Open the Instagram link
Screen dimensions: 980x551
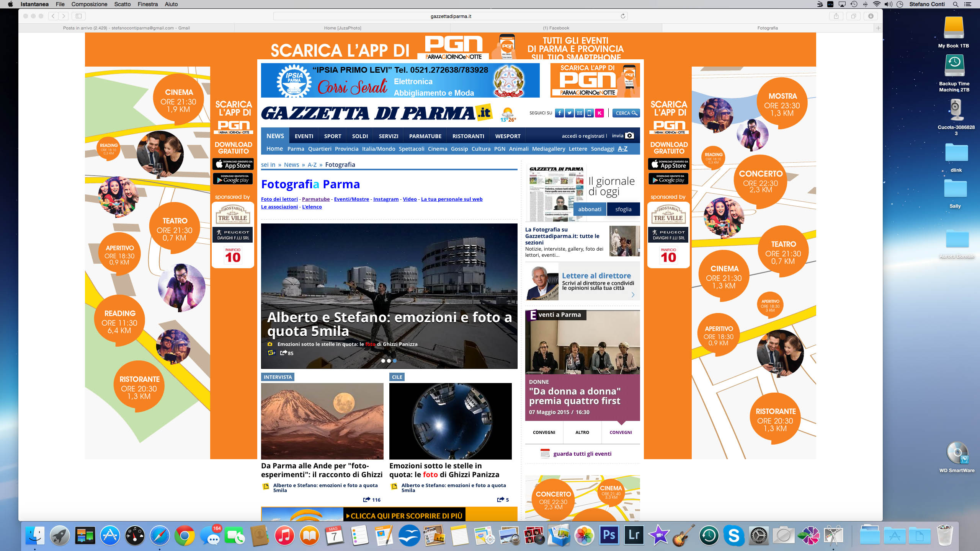coord(386,199)
